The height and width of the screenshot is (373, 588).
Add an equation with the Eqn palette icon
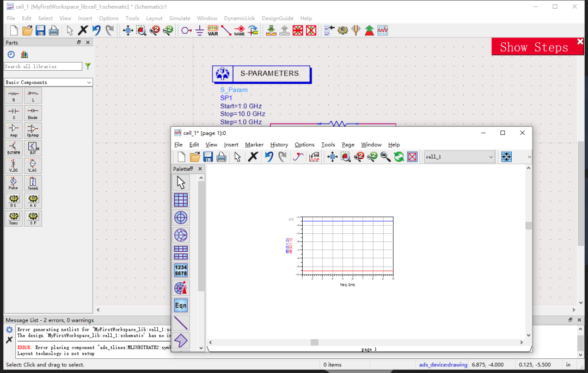tap(181, 305)
